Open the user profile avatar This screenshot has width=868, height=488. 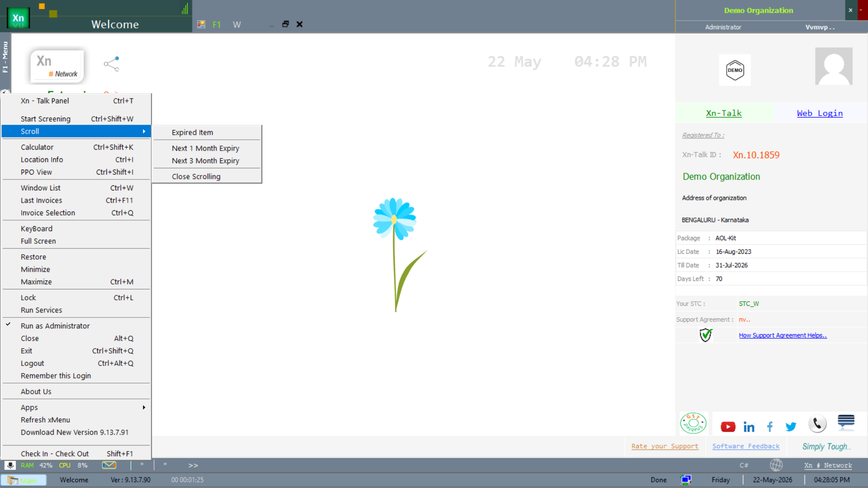[x=834, y=66]
